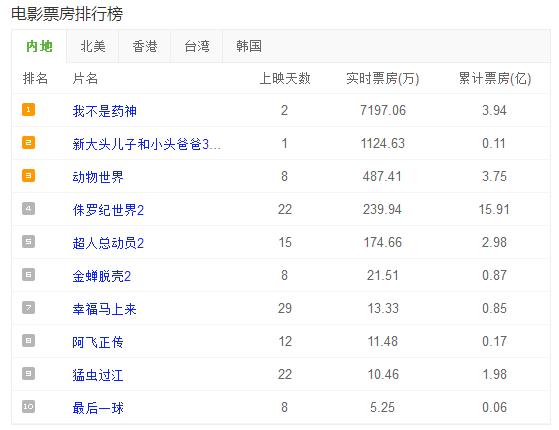
Task: Click the 片名 column header
Action: pos(85,78)
